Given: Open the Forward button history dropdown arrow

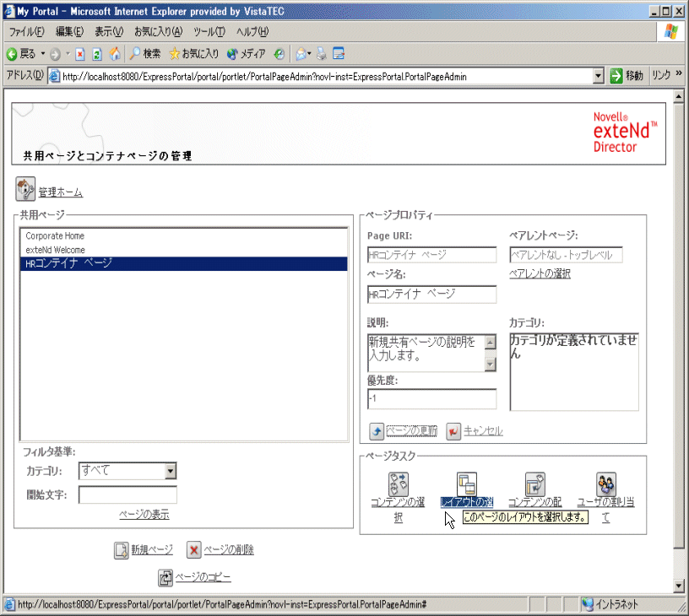Looking at the screenshot, I should click(68, 53).
